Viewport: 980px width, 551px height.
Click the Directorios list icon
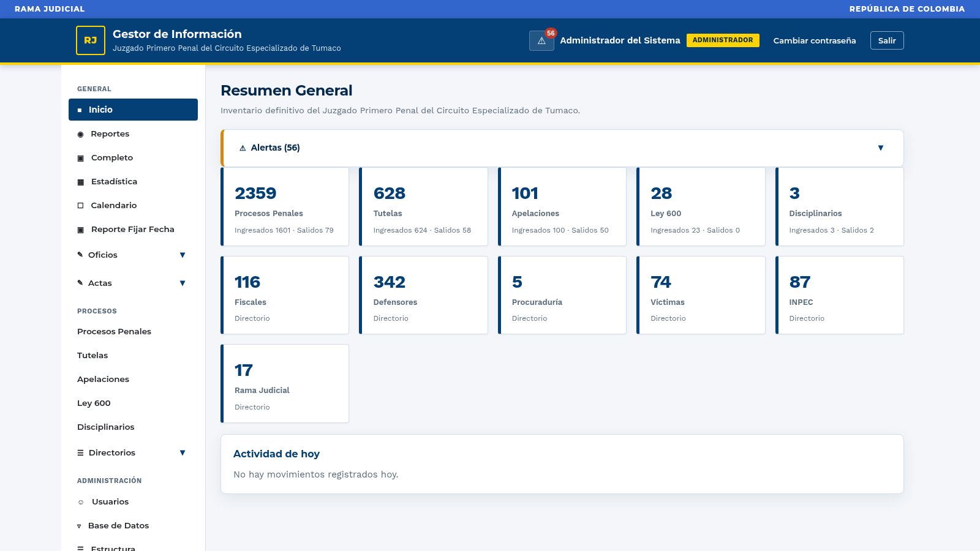(80, 453)
